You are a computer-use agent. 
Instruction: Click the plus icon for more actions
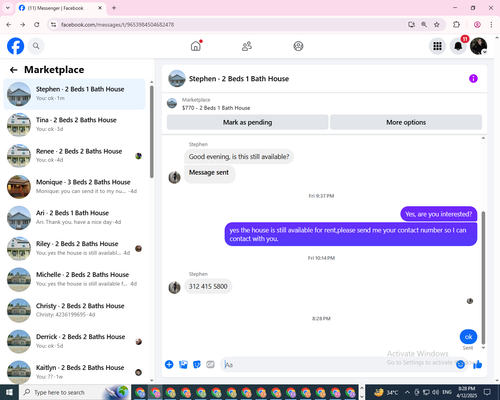click(169, 364)
